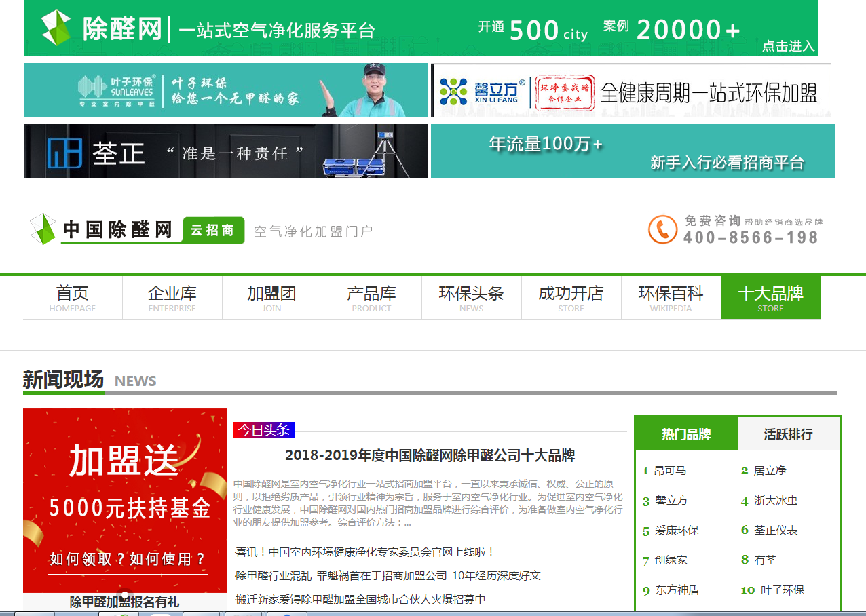Click the 今日头条 label
Viewport: 866px width, 616px height.
click(x=264, y=430)
